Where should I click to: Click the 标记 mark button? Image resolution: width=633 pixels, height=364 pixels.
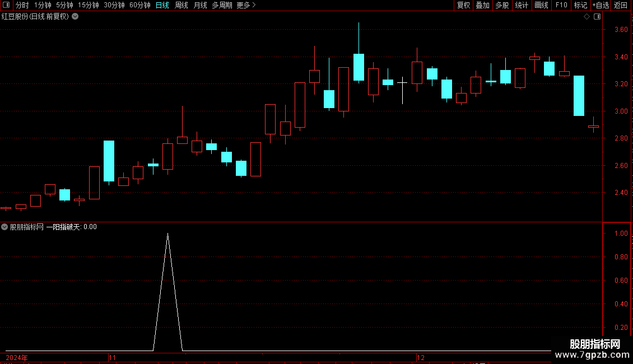tap(580, 5)
